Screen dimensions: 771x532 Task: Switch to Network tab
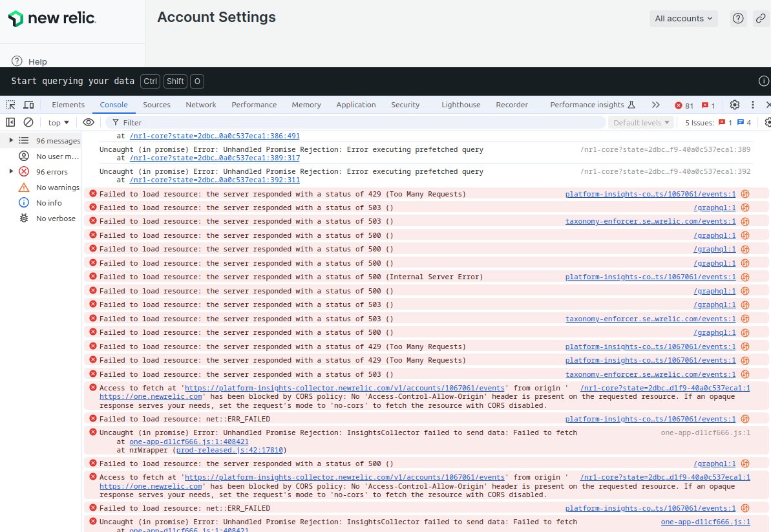(x=200, y=105)
